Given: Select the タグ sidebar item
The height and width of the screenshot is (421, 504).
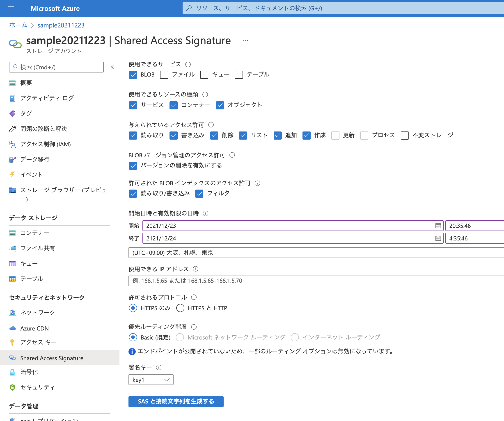Looking at the screenshot, I should [26, 113].
